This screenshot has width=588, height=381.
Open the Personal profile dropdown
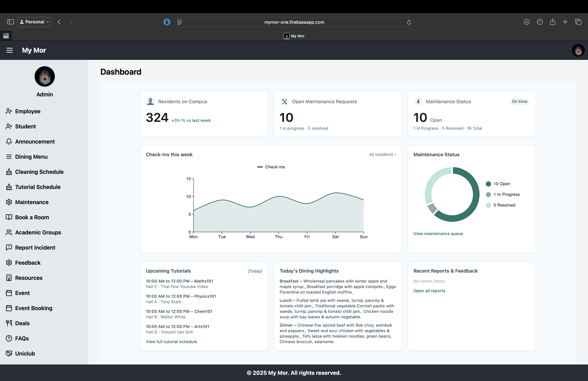click(34, 22)
